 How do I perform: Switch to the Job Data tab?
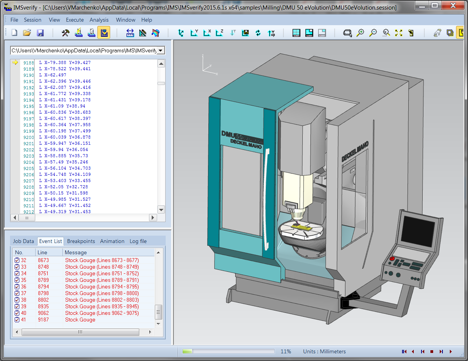(x=23, y=241)
